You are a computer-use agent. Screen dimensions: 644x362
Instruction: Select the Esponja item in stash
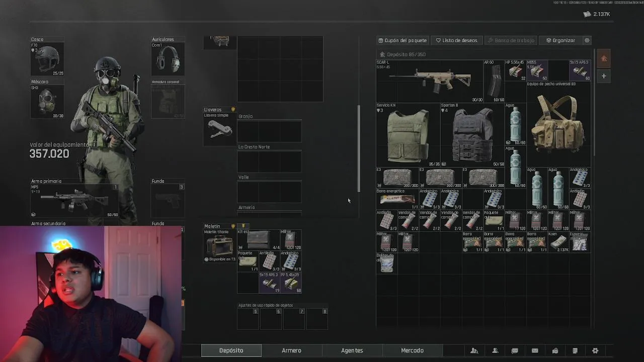point(580,242)
